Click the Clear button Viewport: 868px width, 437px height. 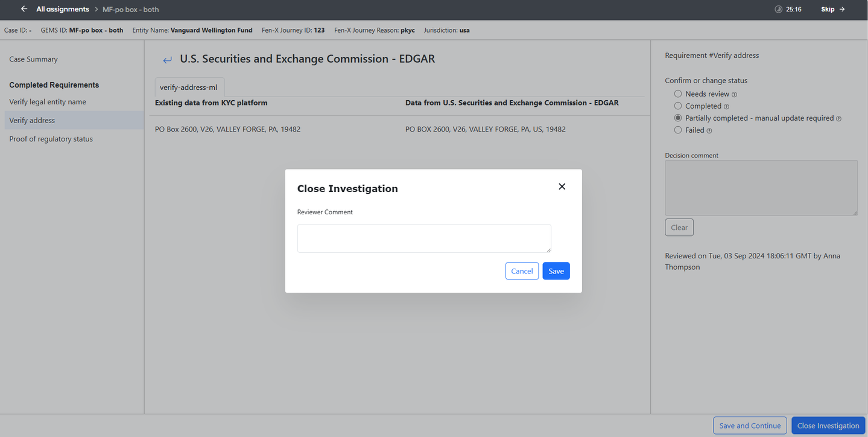(679, 228)
